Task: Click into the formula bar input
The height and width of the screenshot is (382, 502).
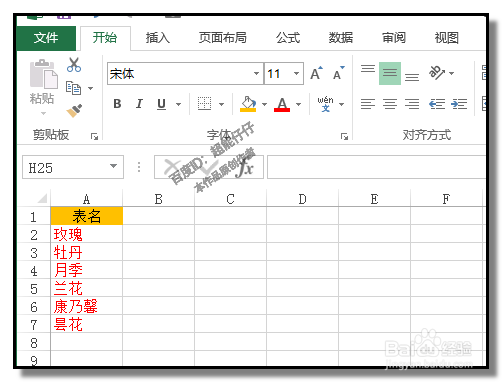Action: pyautogui.click(x=376, y=167)
